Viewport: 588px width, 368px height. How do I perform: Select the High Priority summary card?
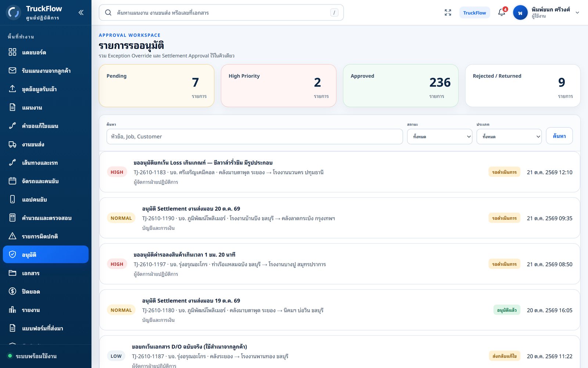pyautogui.click(x=279, y=86)
